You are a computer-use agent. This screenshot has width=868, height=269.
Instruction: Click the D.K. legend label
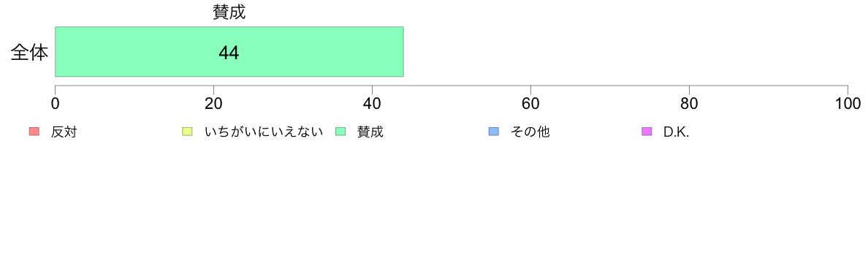point(677,132)
